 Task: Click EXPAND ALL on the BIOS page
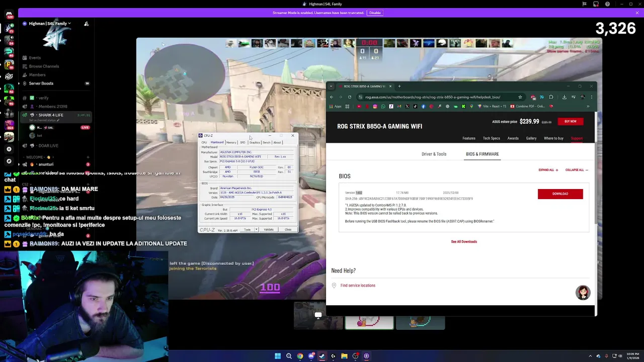(x=548, y=170)
